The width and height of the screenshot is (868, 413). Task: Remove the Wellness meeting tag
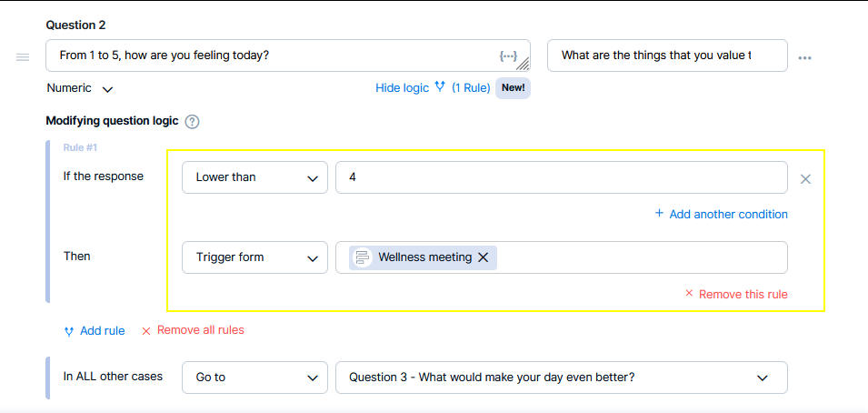[x=483, y=257]
